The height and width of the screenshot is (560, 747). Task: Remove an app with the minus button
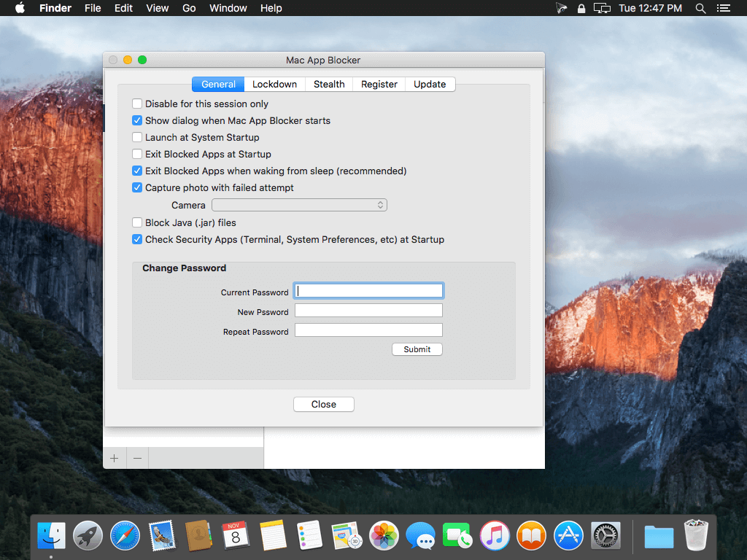(137, 458)
